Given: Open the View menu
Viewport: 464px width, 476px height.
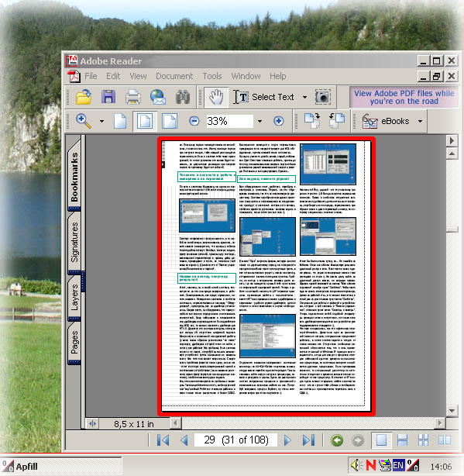Looking at the screenshot, I should (x=138, y=76).
